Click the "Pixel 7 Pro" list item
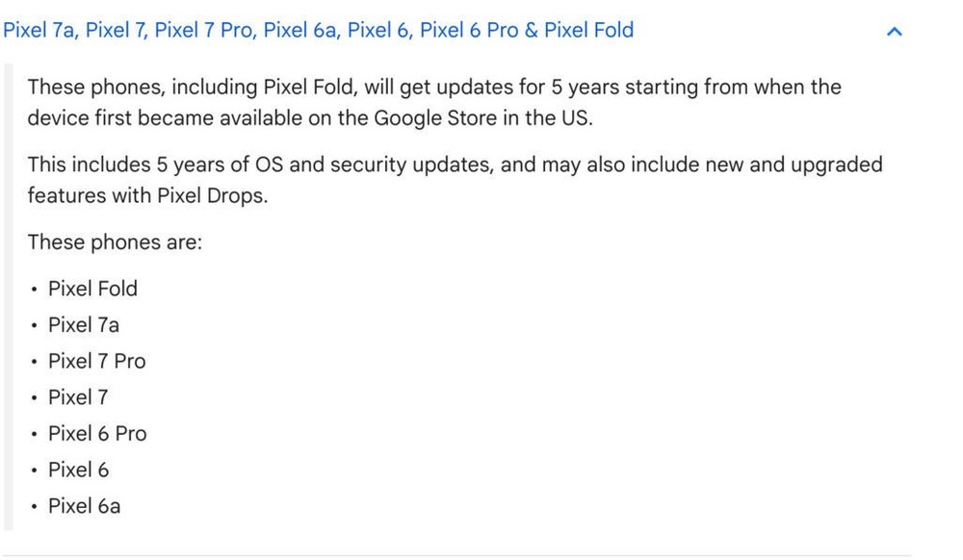 point(96,361)
